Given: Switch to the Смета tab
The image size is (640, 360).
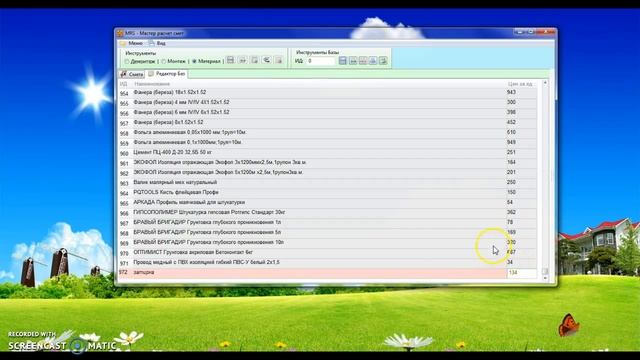Looking at the screenshot, I should click(132, 74).
